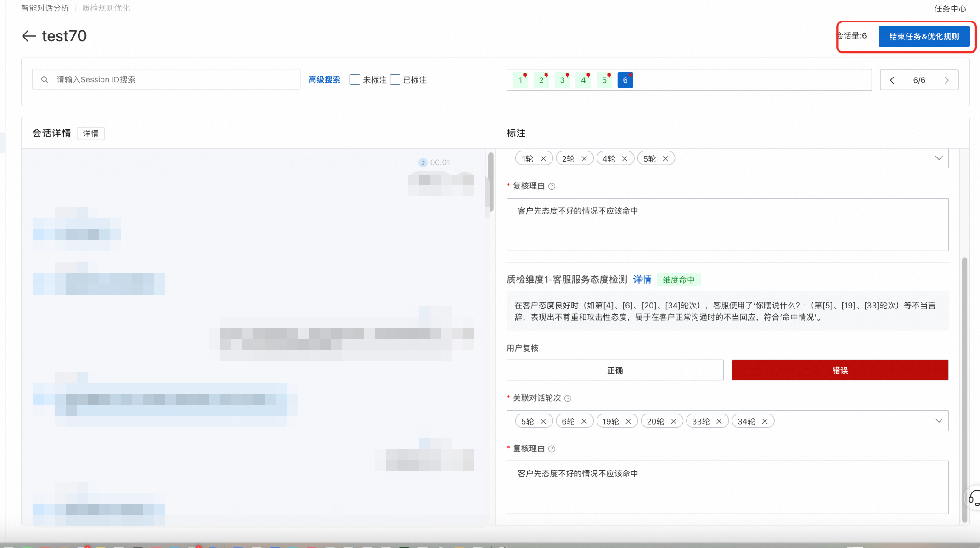
Task: Go to previous session using left chevron
Action: 892,80
